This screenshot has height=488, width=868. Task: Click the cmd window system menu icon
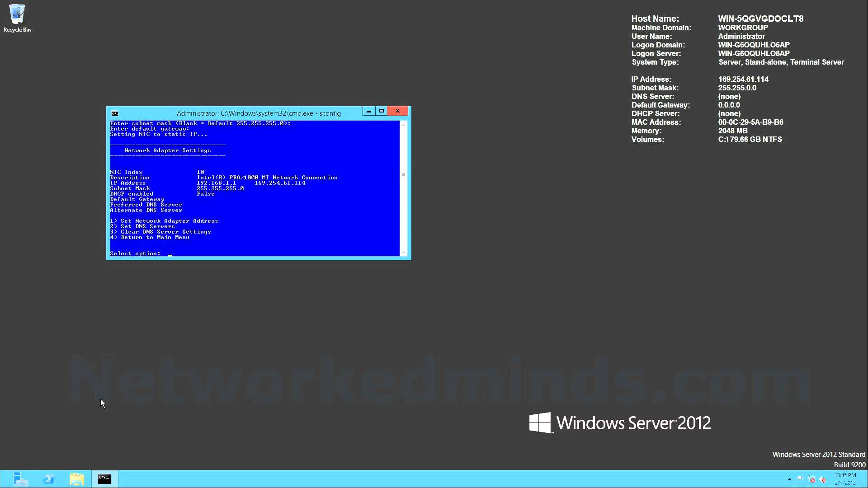pyautogui.click(x=115, y=113)
